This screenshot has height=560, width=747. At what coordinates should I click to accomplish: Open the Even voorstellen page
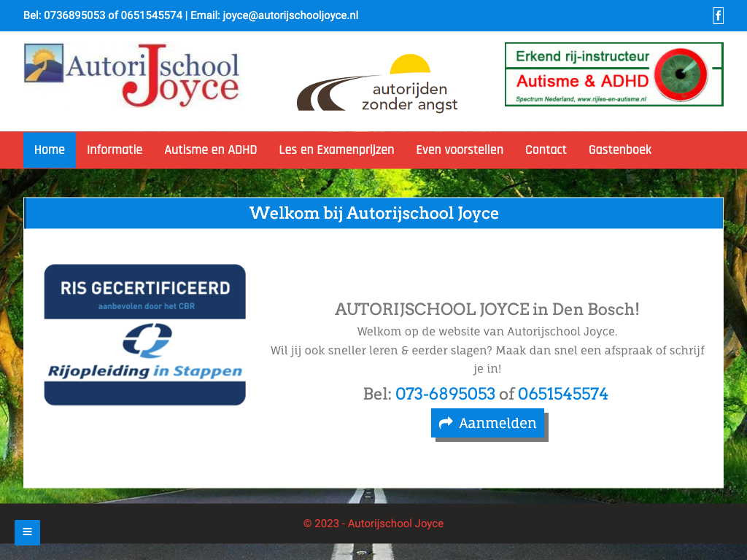pos(460,150)
